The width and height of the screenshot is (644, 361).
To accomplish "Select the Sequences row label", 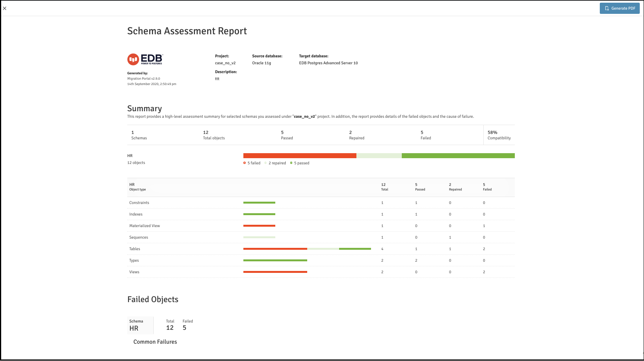I will [x=138, y=237].
